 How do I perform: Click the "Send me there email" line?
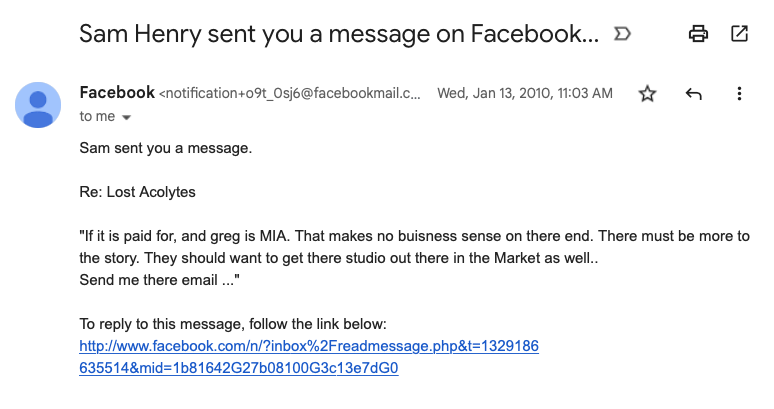coord(159,280)
